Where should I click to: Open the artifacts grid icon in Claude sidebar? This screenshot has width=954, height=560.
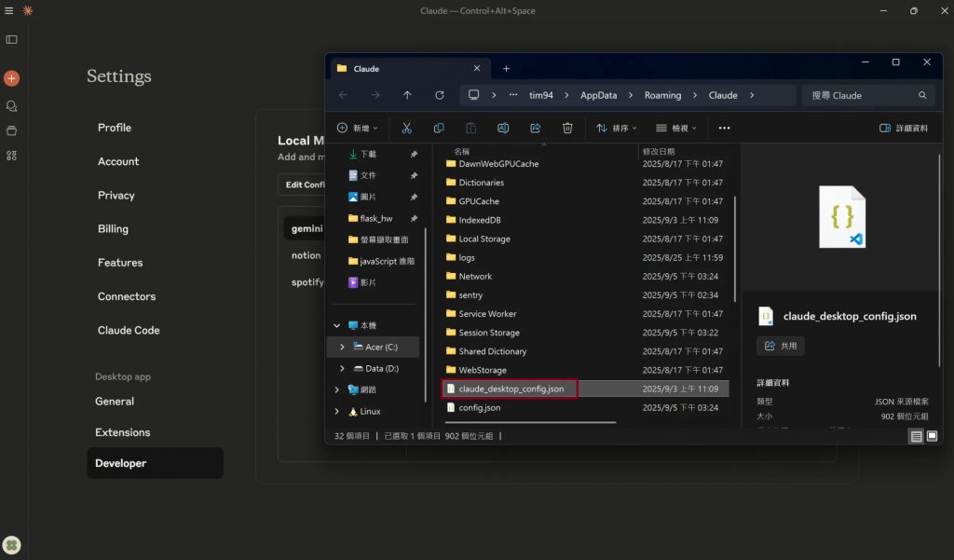11,156
